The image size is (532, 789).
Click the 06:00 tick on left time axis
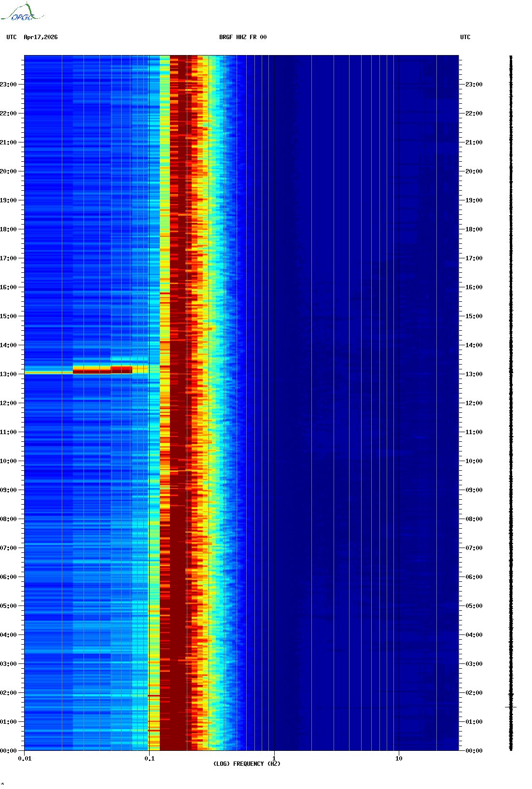click(9, 577)
